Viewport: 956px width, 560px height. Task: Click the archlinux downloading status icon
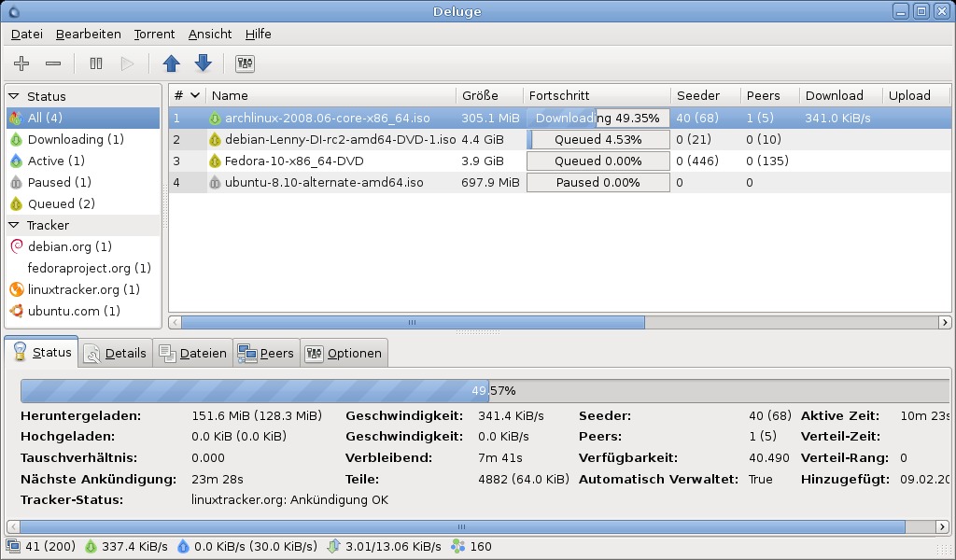point(215,119)
